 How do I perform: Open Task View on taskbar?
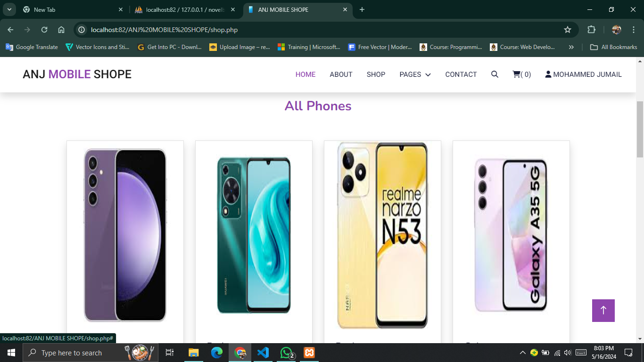click(170, 353)
